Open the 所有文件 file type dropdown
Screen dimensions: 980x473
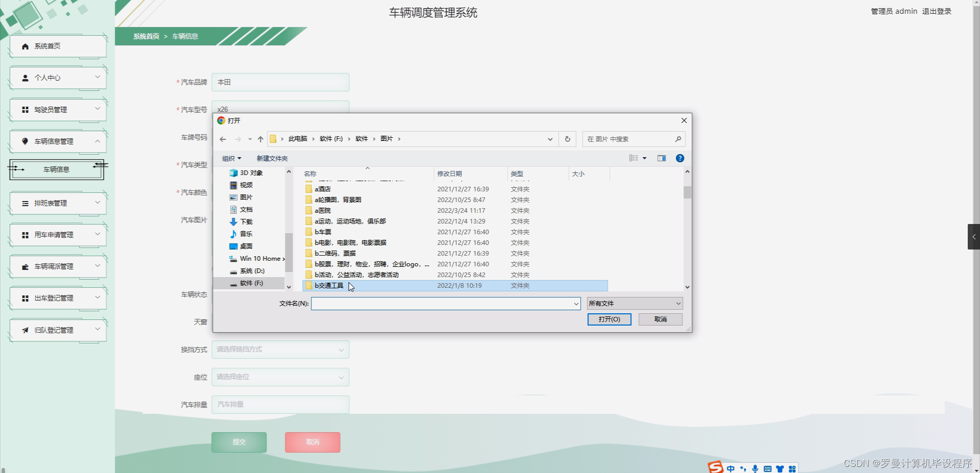point(634,303)
